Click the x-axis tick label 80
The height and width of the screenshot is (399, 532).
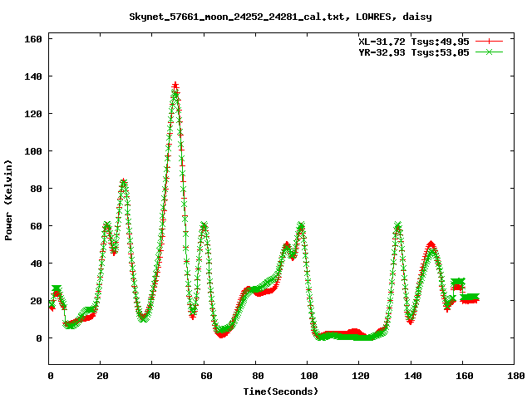point(258,376)
